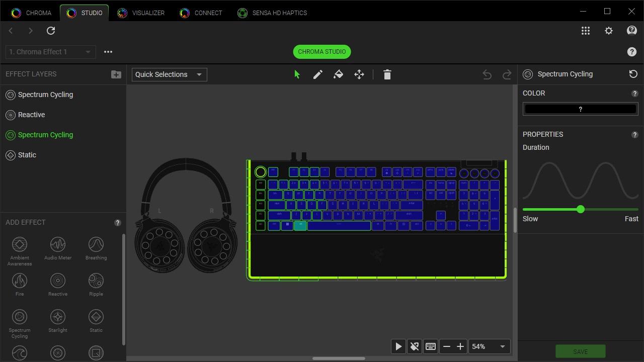This screenshot has width=644, height=362.
Task: Click the SAVE button
Action: [580, 351]
